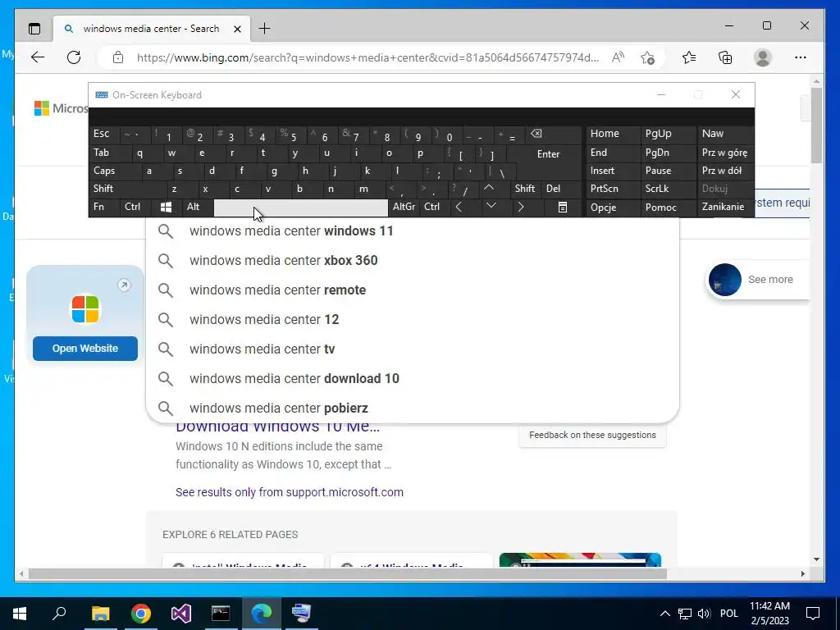
Task: Select suggestion windows media center xbox 360
Action: coord(413,260)
